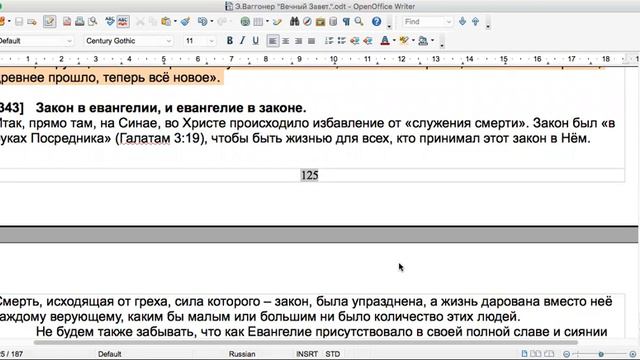Expand the Background Color arrow

point(432,41)
